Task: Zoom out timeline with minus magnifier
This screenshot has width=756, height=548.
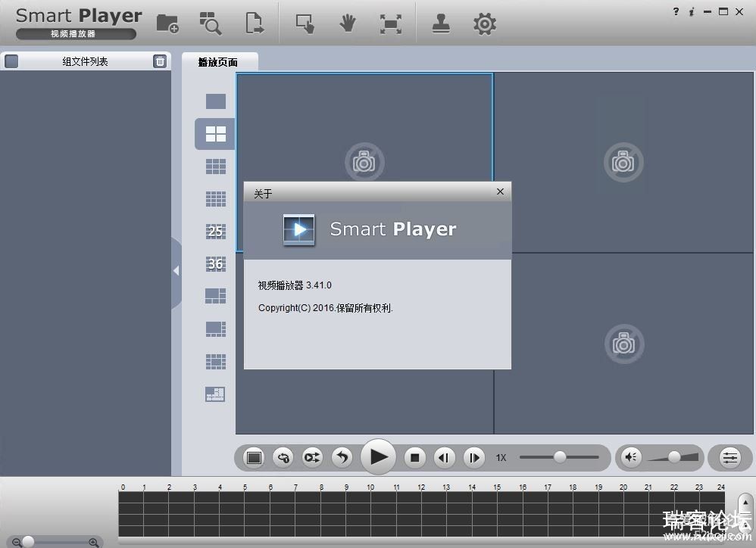Action: click(17, 543)
